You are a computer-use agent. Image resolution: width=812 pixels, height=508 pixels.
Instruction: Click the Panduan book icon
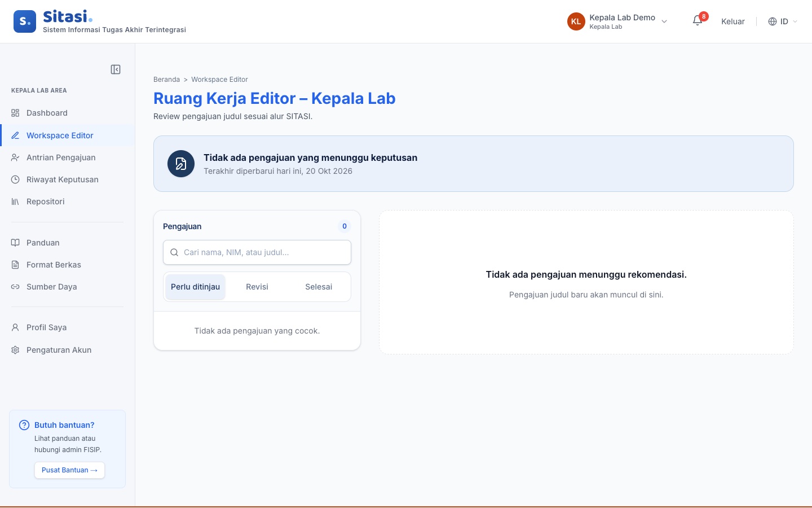point(15,243)
